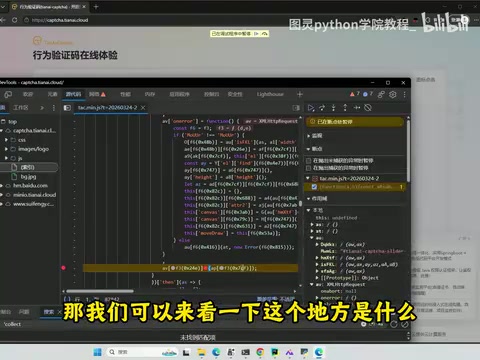Open File Explorer from taskbar

pos(201,352)
